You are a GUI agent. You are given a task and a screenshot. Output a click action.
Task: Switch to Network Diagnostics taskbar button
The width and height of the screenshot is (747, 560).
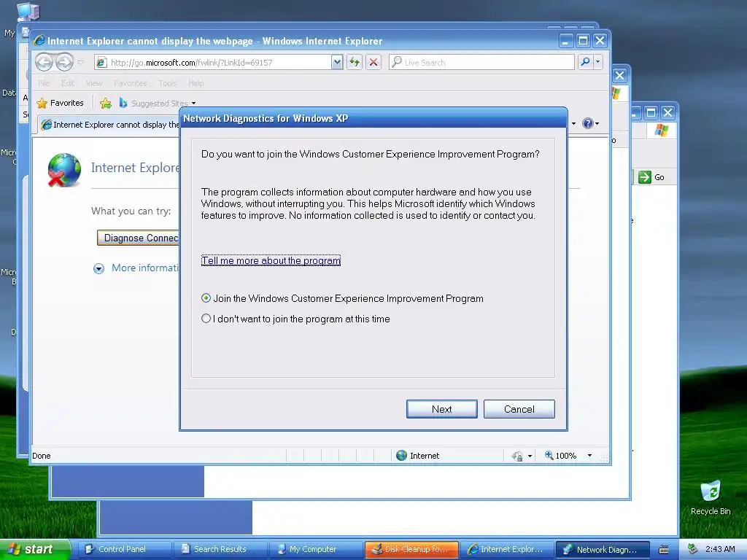point(603,549)
